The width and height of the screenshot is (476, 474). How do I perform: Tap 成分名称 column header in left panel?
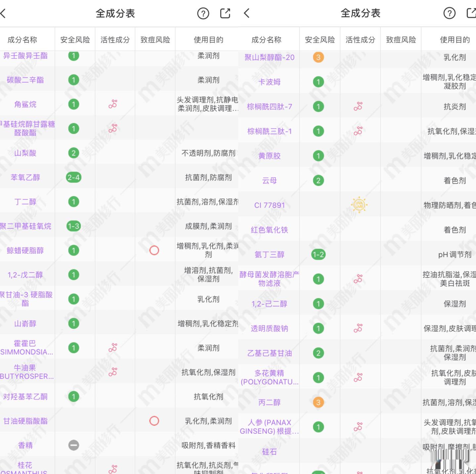pyautogui.click(x=22, y=40)
